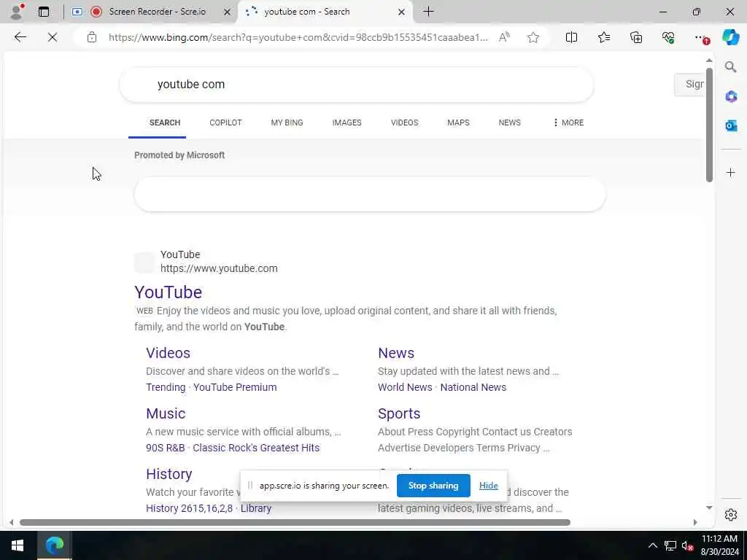Click the Stop sharing button
Image resolution: width=747 pixels, height=560 pixels.
(433, 485)
